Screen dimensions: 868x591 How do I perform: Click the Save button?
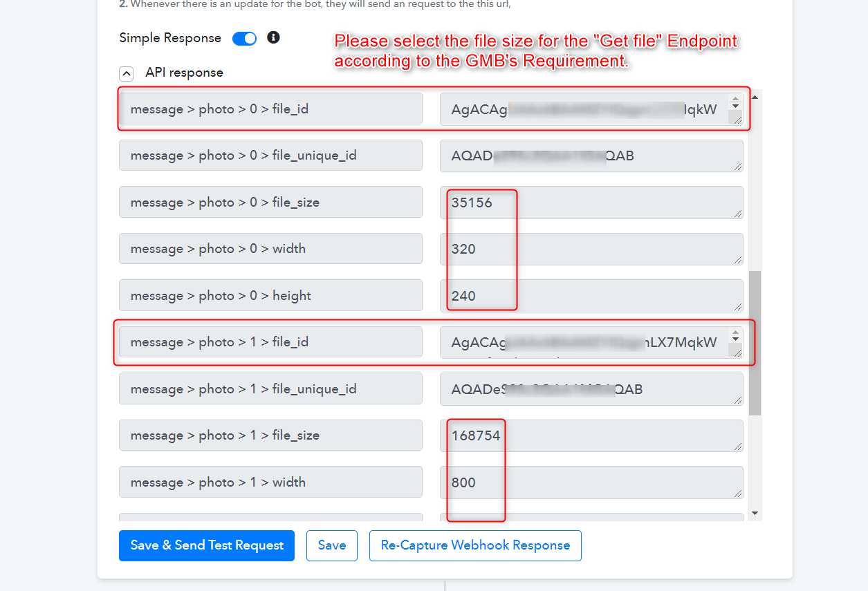(332, 545)
